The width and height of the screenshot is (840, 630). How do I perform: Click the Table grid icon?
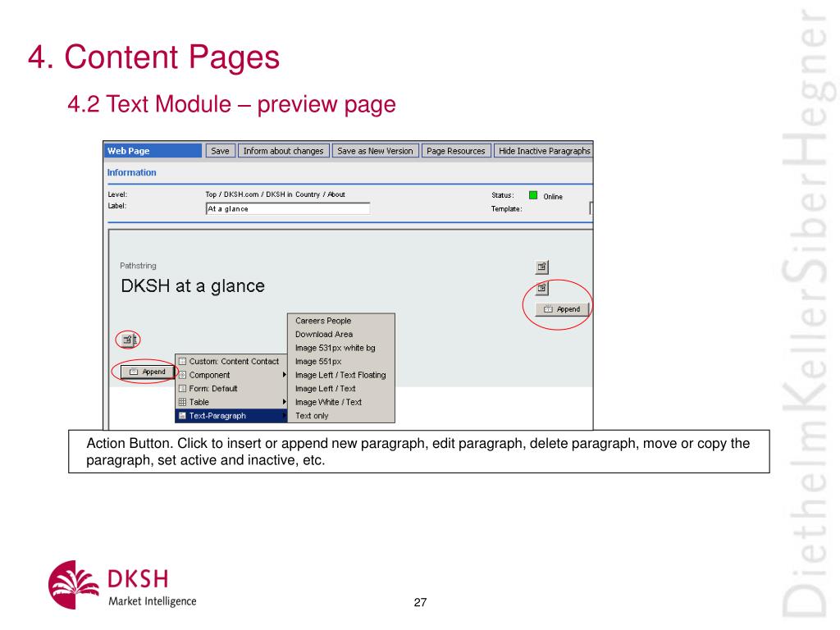pyautogui.click(x=182, y=402)
